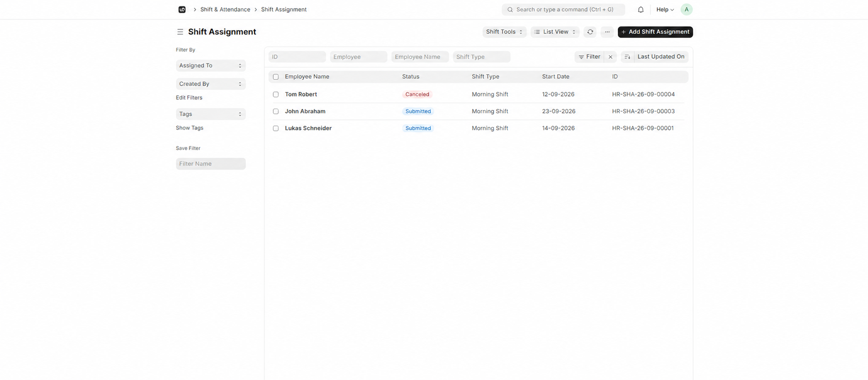This screenshot has height=380, width=868.
Task: Open the Filter button
Action: 590,57
